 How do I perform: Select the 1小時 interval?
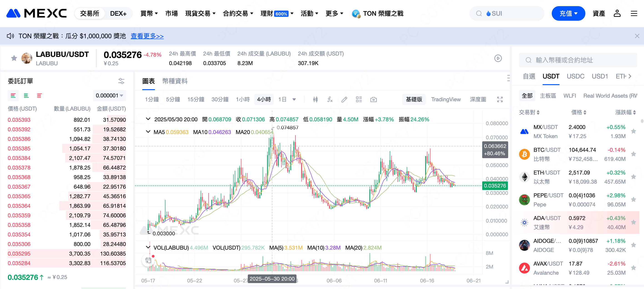click(243, 99)
